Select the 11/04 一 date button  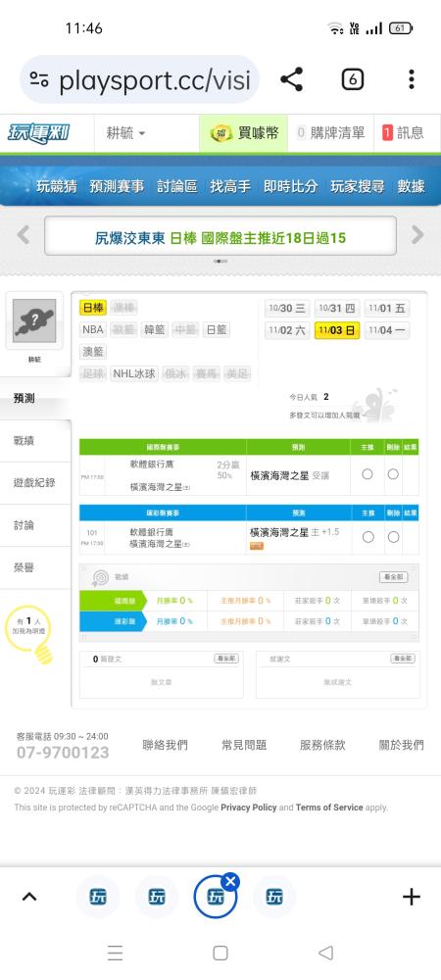[387, 330]
